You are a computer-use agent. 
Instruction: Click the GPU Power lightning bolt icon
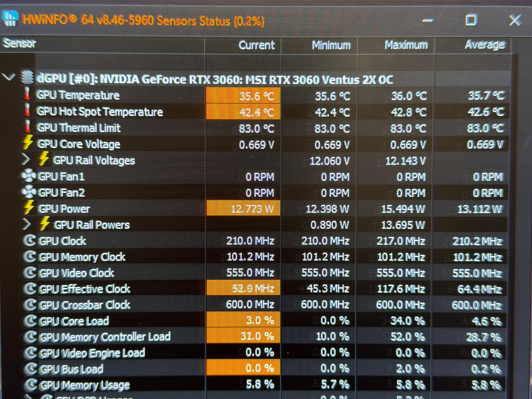point(29,207)
